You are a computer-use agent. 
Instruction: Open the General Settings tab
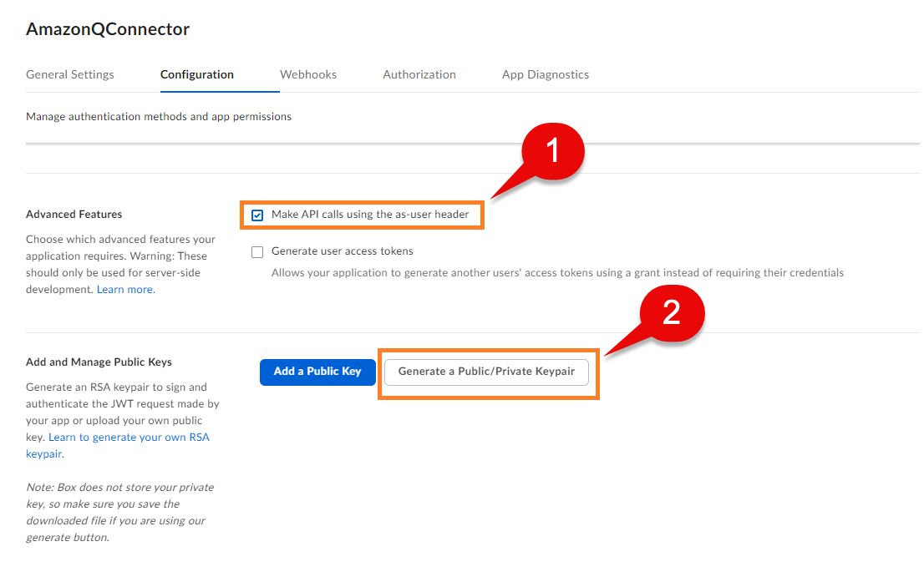(x=70, y=75)
